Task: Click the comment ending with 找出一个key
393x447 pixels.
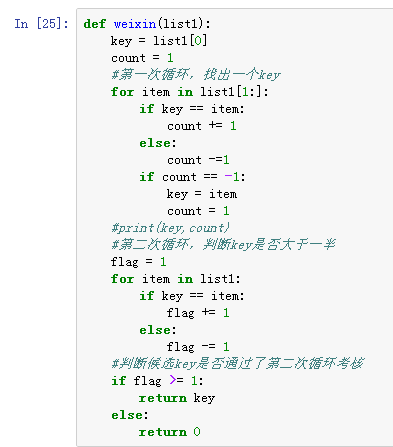Action: [196, 75]
